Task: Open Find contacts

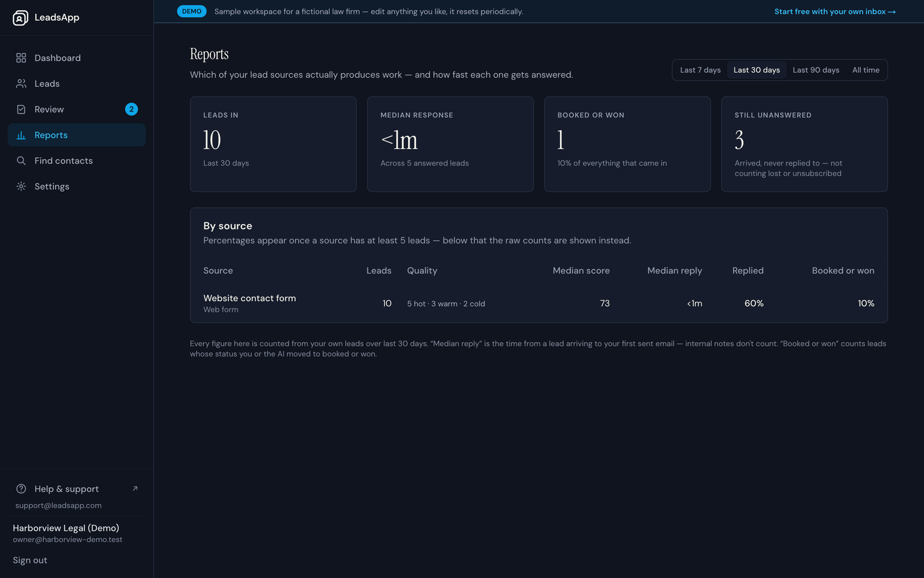Action: (x=77, y=161)
